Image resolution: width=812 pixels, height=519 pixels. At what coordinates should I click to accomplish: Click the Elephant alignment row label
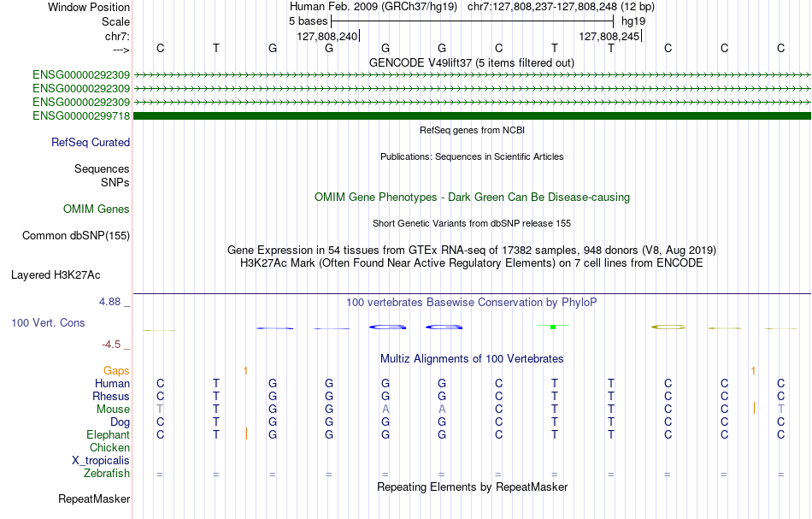point(109,434)
